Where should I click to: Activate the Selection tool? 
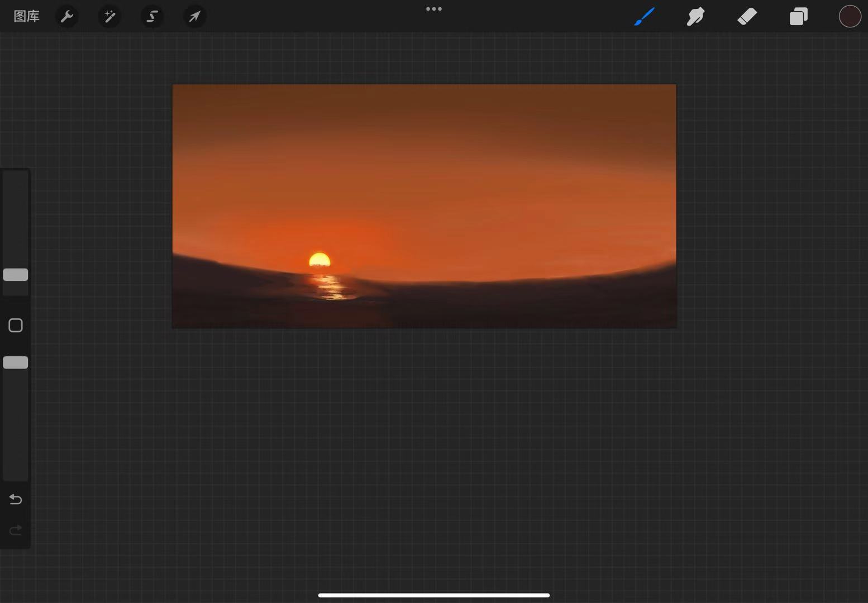pos(152,16)
